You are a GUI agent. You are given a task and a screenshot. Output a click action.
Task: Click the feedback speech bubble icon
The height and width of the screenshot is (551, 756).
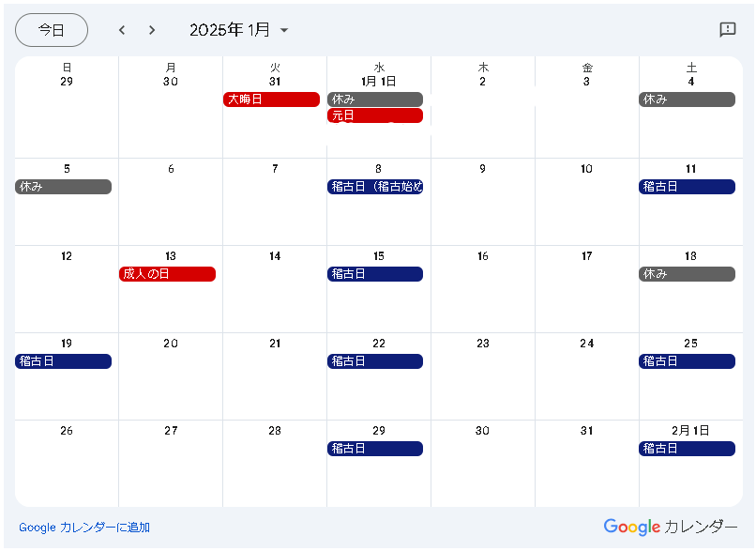727,30
